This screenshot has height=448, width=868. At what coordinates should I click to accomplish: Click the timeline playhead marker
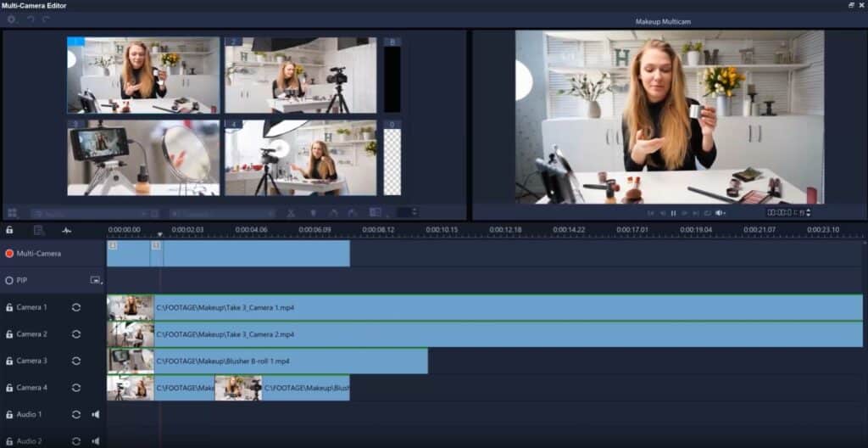pyautogui.click(x=160, y=234)
